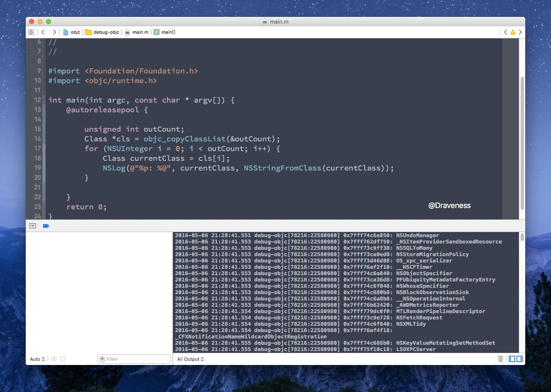551x392 pixels.
Task: Toggle the console view panel visibility
Action: click(x=519, y=359)
